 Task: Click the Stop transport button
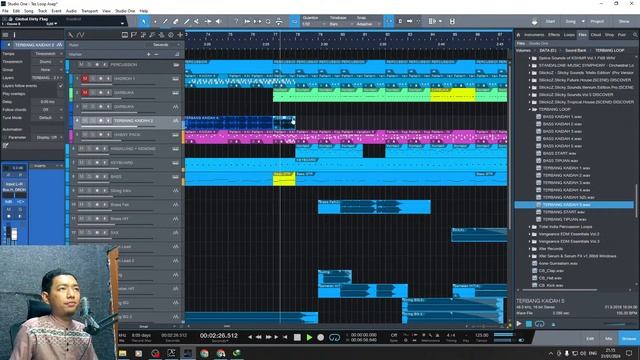point(297,337)
